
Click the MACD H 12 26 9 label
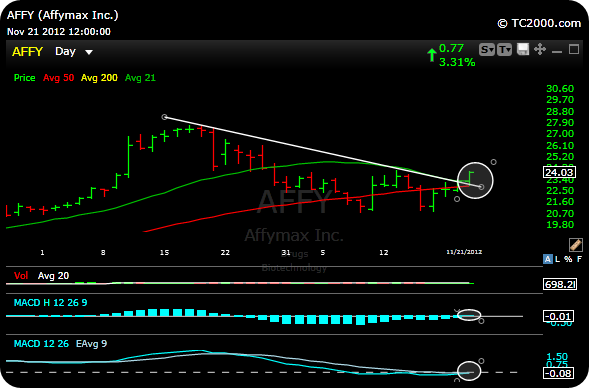[50, 303]
